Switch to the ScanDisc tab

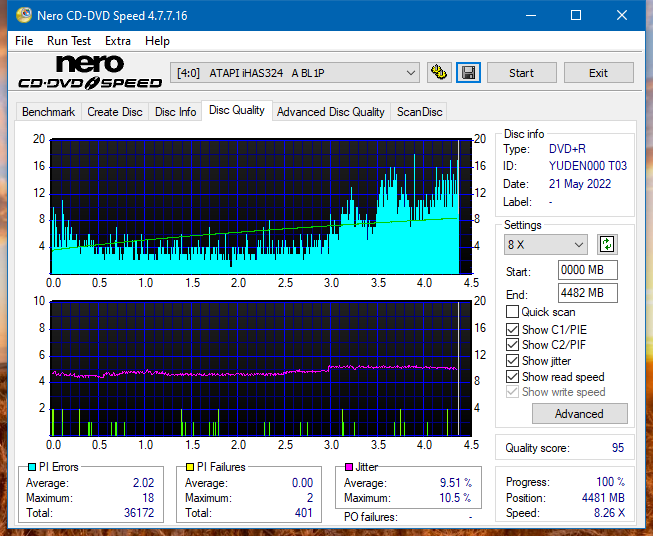[x=419, y=112]
